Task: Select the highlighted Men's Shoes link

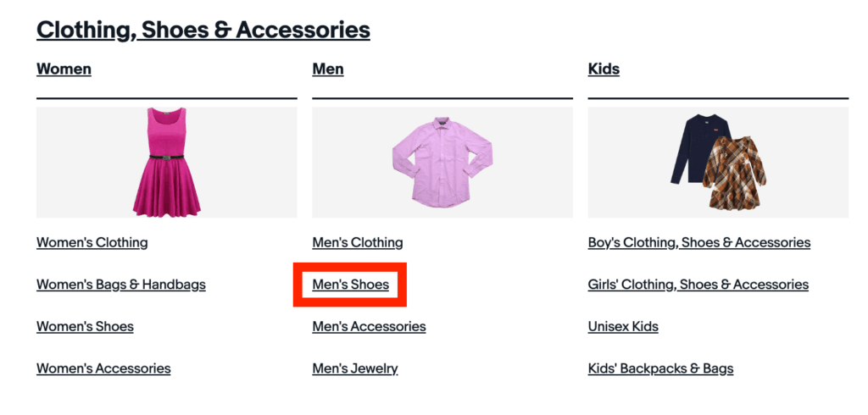Action: 350,285
